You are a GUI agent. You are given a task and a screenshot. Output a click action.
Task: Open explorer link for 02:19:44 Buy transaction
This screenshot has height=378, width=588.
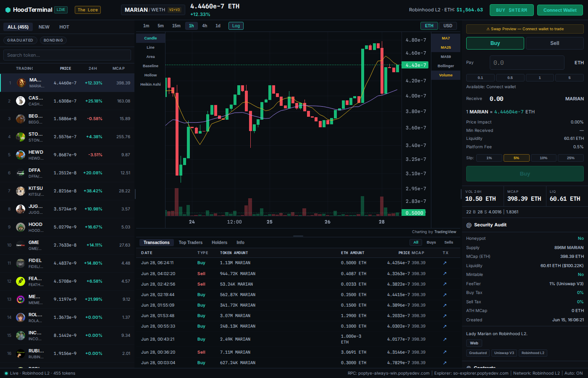click(x=445, y=294)
